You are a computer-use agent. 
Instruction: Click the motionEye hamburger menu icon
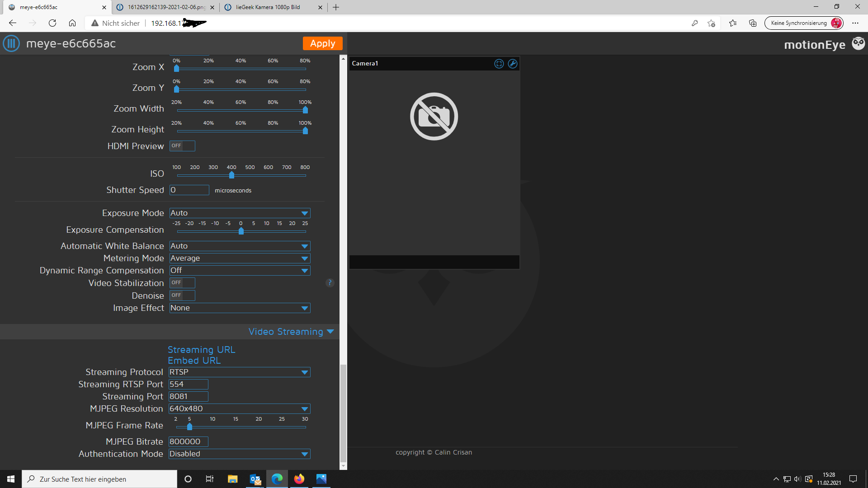pos(11,43)
